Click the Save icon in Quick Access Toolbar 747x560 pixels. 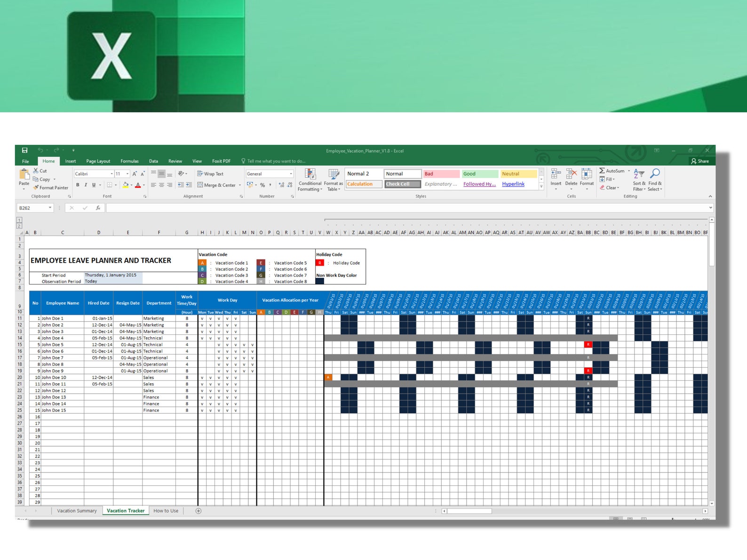click(24, 150)
